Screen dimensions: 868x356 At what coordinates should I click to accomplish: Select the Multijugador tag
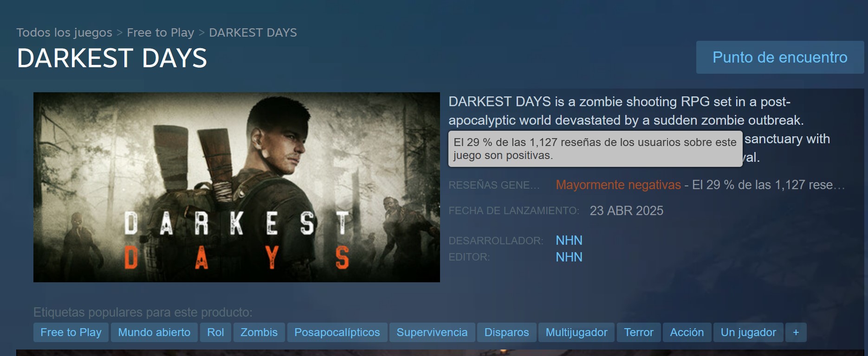coord(577,332)
